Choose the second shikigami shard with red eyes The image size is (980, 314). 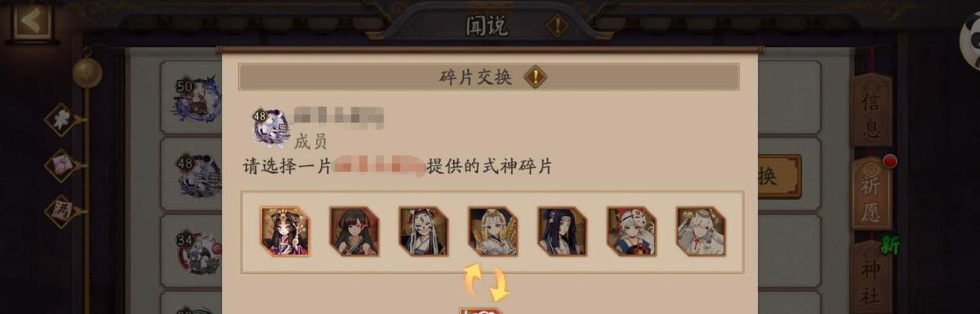point(354,232)
